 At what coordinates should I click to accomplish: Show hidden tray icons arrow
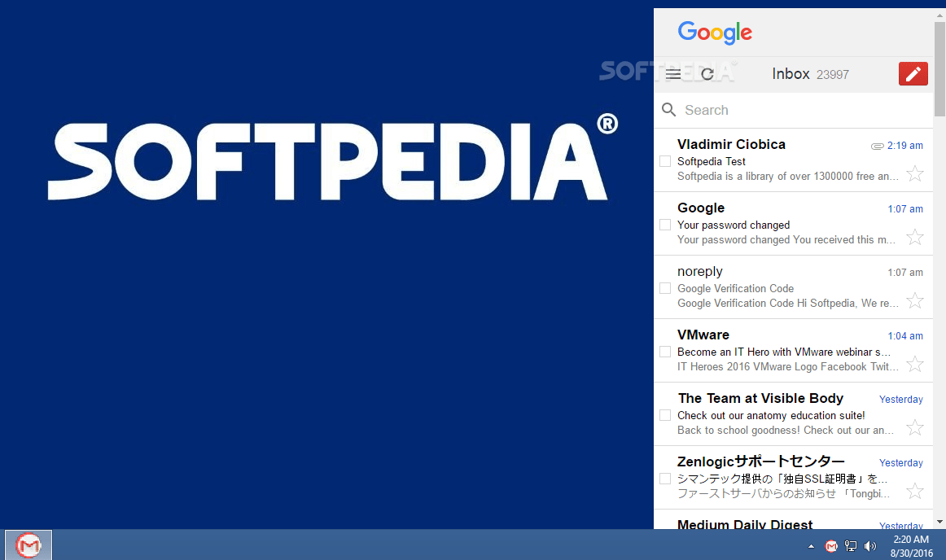(x=811, y=546)
